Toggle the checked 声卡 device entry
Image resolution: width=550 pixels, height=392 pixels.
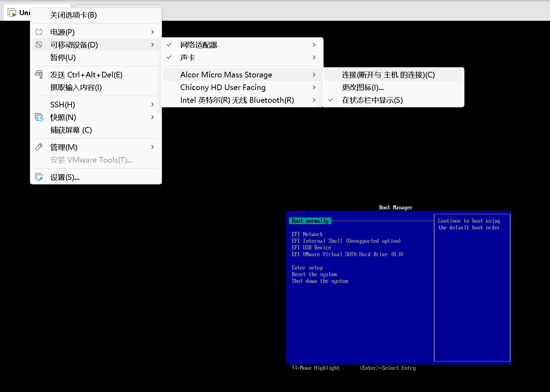pos(187,58)
